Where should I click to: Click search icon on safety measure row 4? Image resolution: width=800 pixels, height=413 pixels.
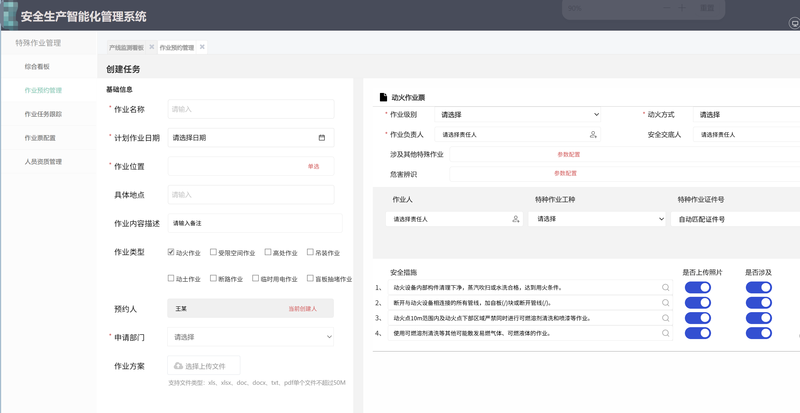tap(665, 333)
